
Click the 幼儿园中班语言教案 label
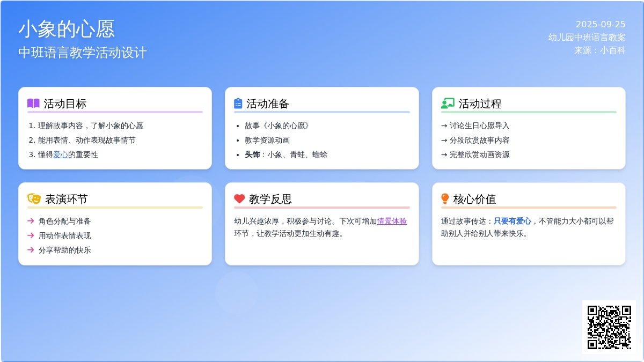(x=587, y=37)
